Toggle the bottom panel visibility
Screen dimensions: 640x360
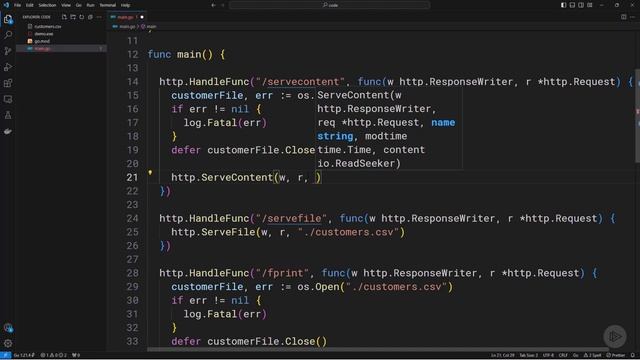click(572, 5)
